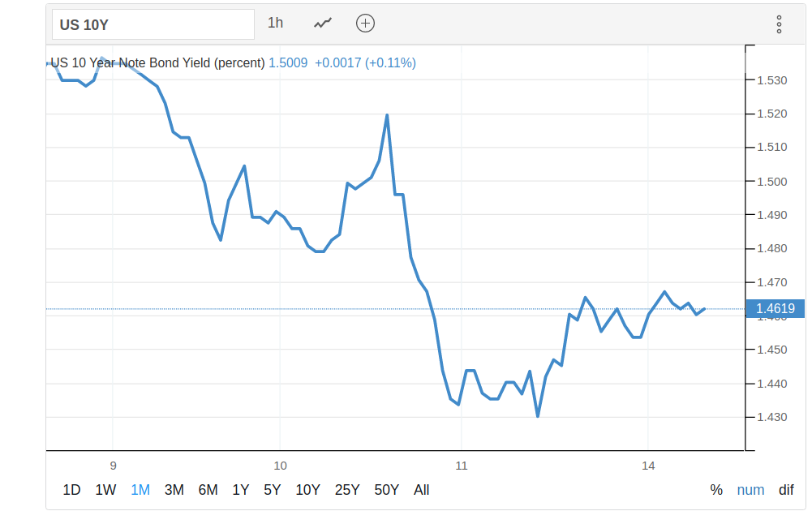This screenshot has width=812, height=524.
Task: Select the 6M time range
Action: click(208, 490)
